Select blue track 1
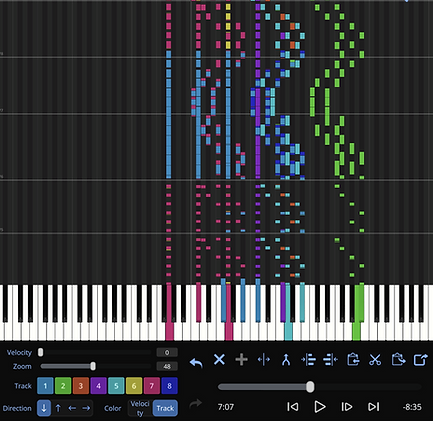Viewport: 433px width, 421px height. pos(45,386)
